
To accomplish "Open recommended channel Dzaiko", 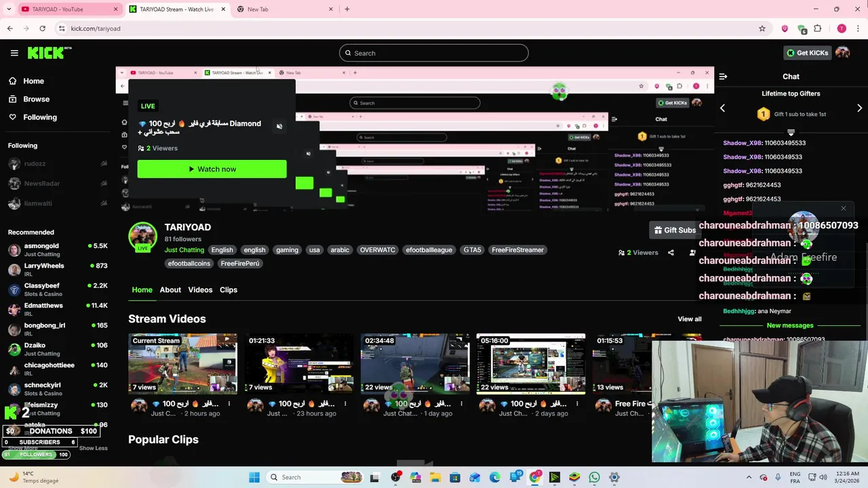I will pos(58,349).
